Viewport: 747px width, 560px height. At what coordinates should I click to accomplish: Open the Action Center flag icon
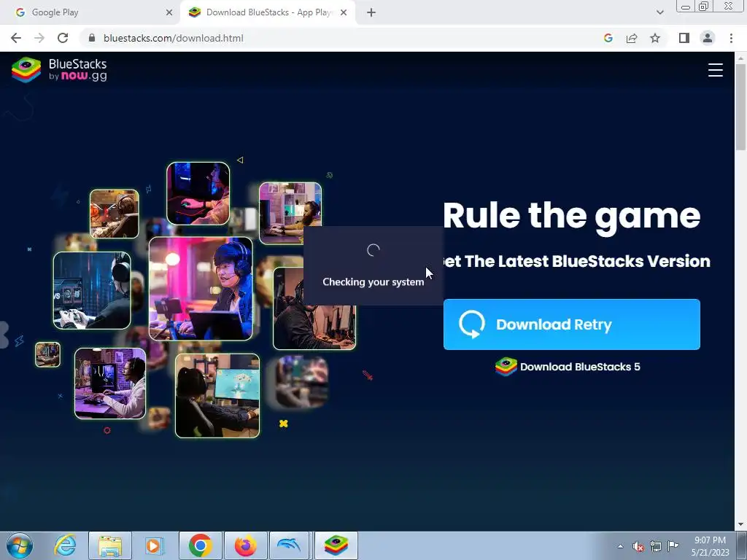(x=673, y=545)
